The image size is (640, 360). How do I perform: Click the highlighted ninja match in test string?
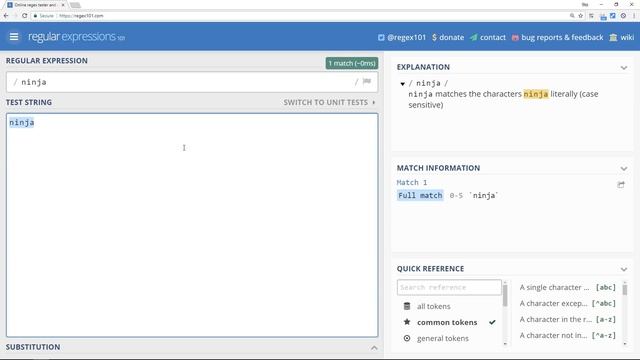click(x=22, y=122)
